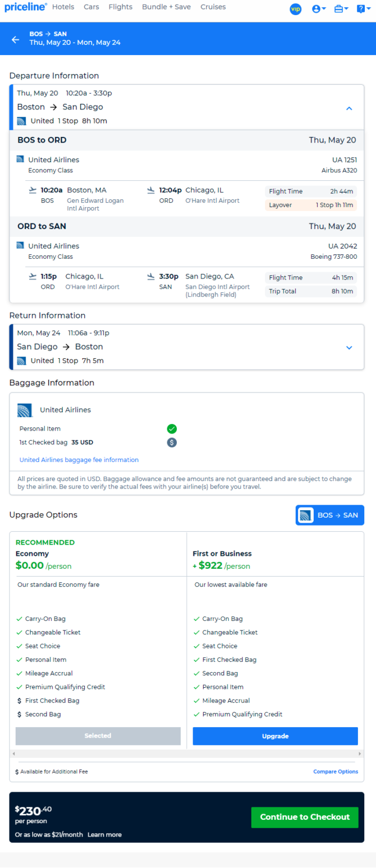The width and height of the screenshot is (376, 868).
Task: Click the landing icon beside 3:30p San Diego
Action: click(150, 276)
